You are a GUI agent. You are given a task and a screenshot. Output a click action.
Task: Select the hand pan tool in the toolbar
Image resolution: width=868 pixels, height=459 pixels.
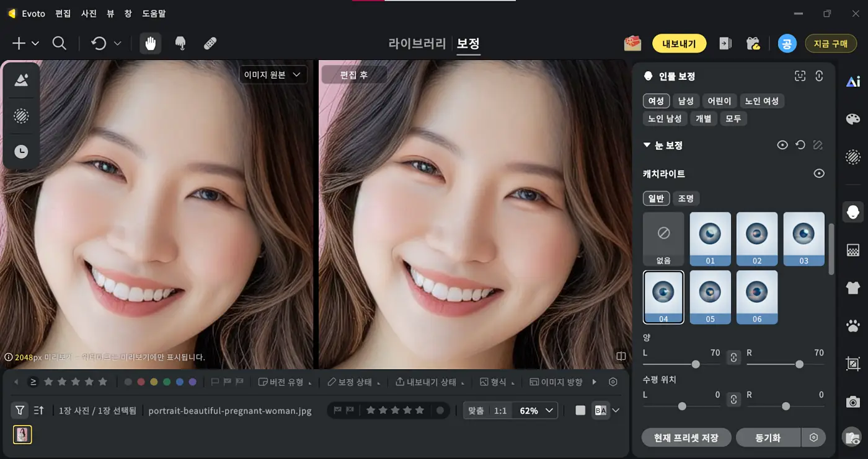[150, 43]
